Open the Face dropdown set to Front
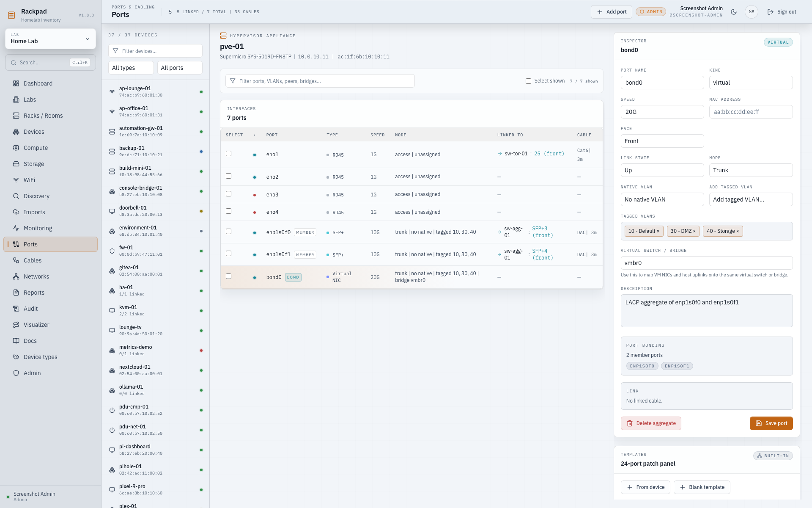This screenshot has width=812, height=508. (662, 141)
